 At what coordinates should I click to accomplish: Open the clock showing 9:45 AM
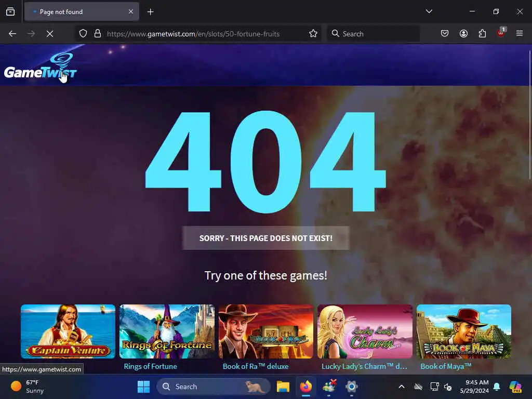click(x=474, y=387)
